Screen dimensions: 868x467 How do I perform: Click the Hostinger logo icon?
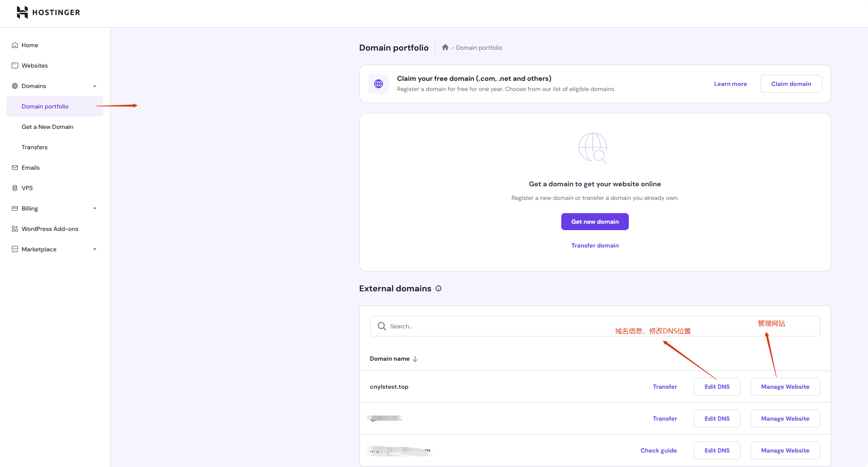(x=22, y=12)
